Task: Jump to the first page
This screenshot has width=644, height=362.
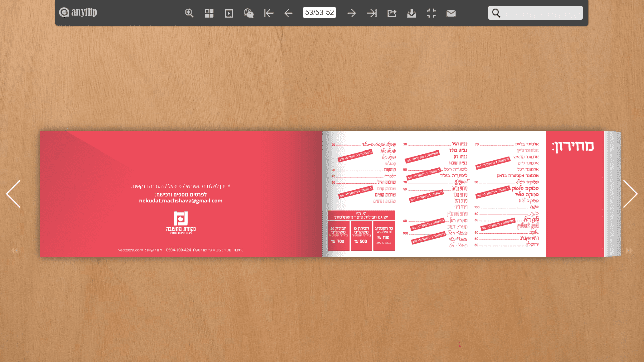Action: click(269, 13)
